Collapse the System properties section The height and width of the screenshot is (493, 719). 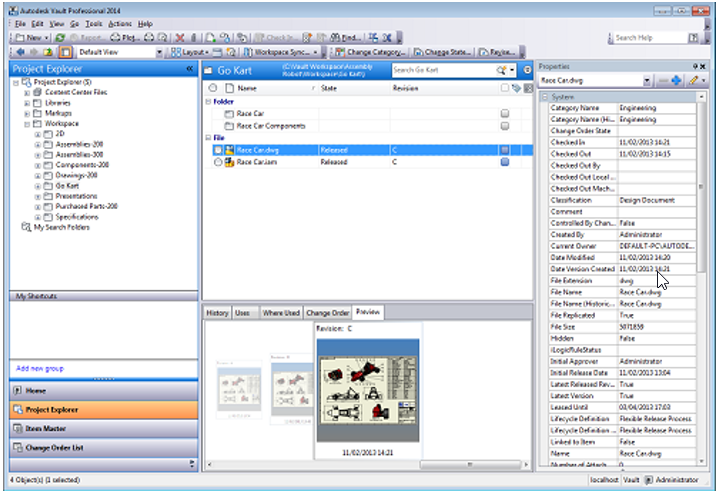[545, 97]
